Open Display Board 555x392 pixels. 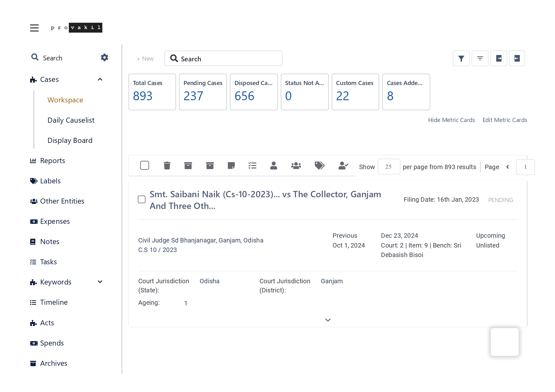pyautogui.click(x=70, y=140)
